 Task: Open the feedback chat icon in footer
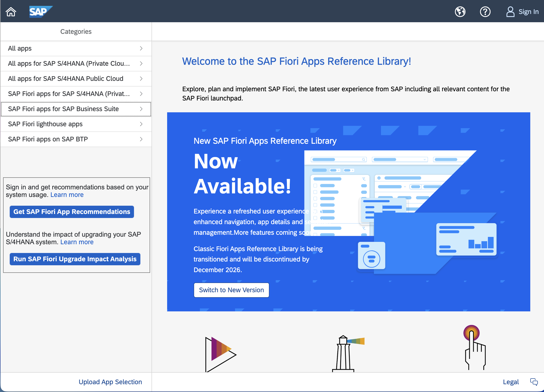pyautogui.click(x=534, y=382)
